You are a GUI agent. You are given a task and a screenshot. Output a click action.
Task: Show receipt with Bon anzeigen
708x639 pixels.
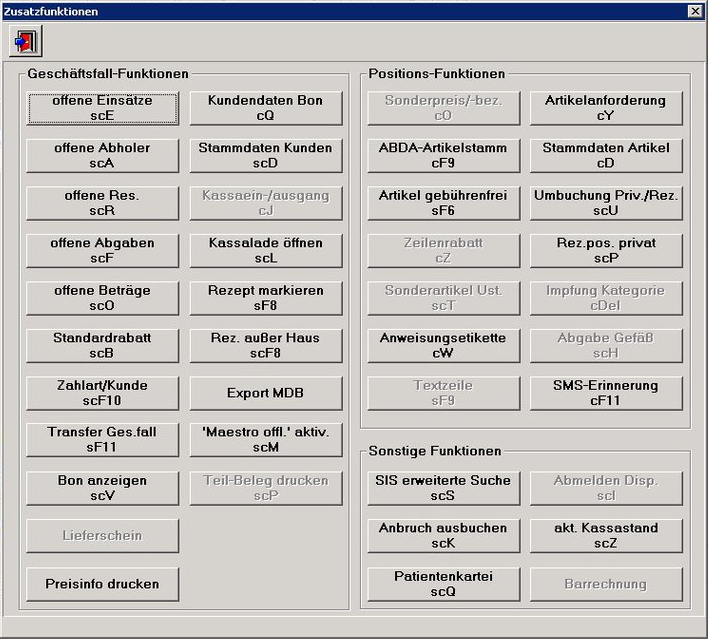[102, 488]
